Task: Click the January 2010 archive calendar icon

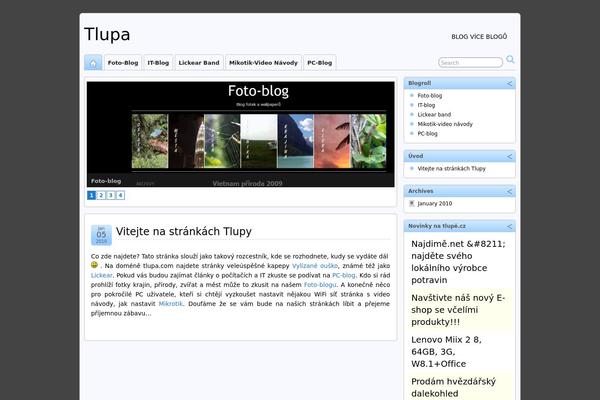Action: click(412, 204)
